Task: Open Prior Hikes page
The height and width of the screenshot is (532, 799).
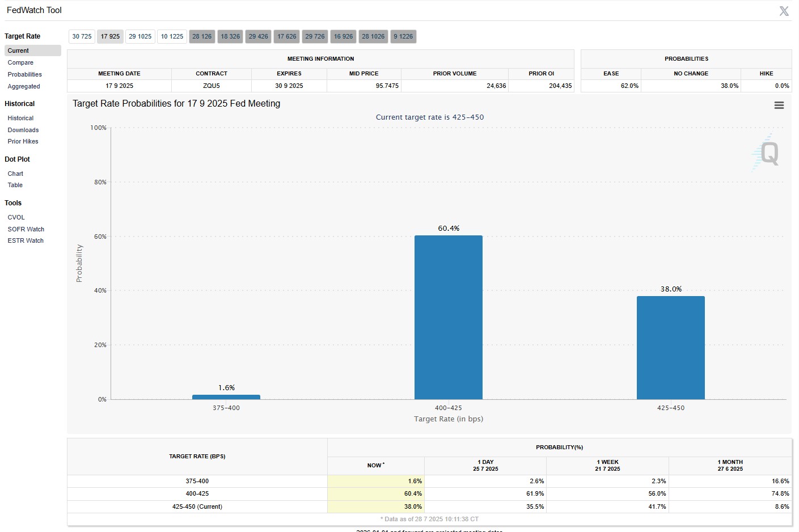Action: [23, 141]
